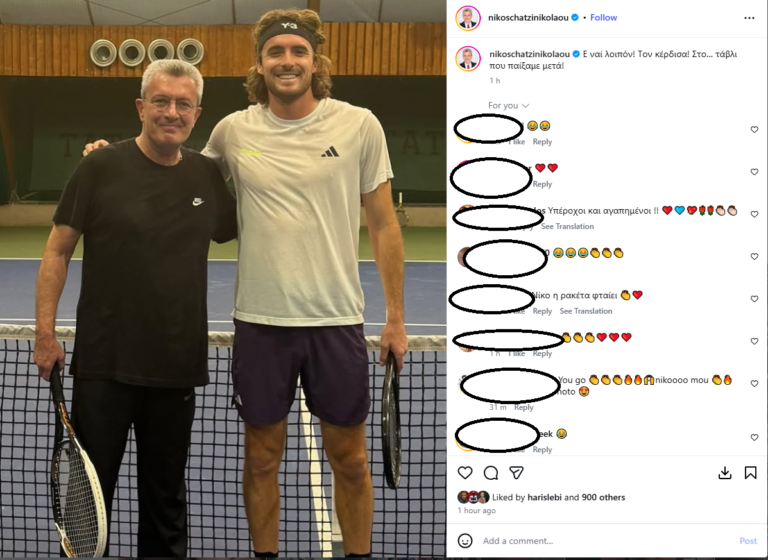768x560 pixels.
Task: Open the emoji picker smiley icon
Action: (x=465, y=540)
